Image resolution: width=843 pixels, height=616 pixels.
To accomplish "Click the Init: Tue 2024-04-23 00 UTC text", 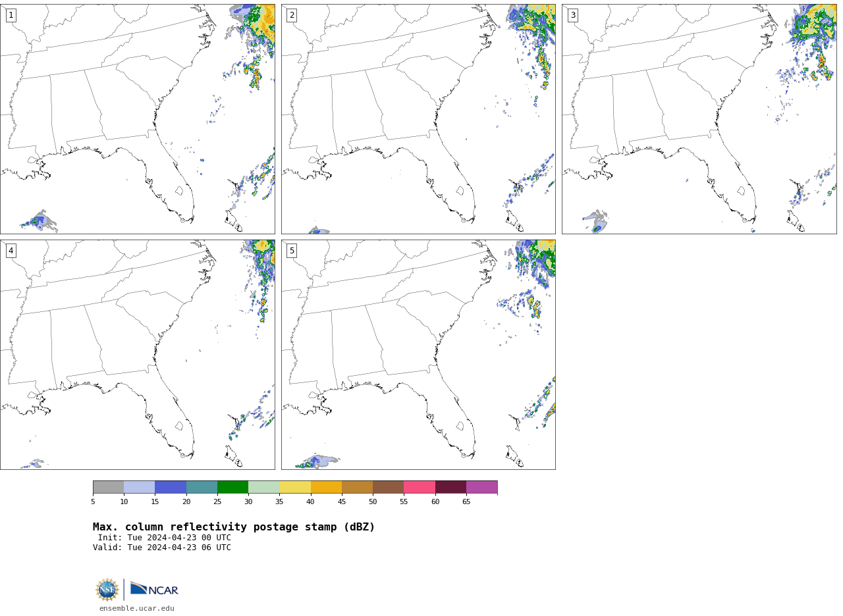I will 165,538.
